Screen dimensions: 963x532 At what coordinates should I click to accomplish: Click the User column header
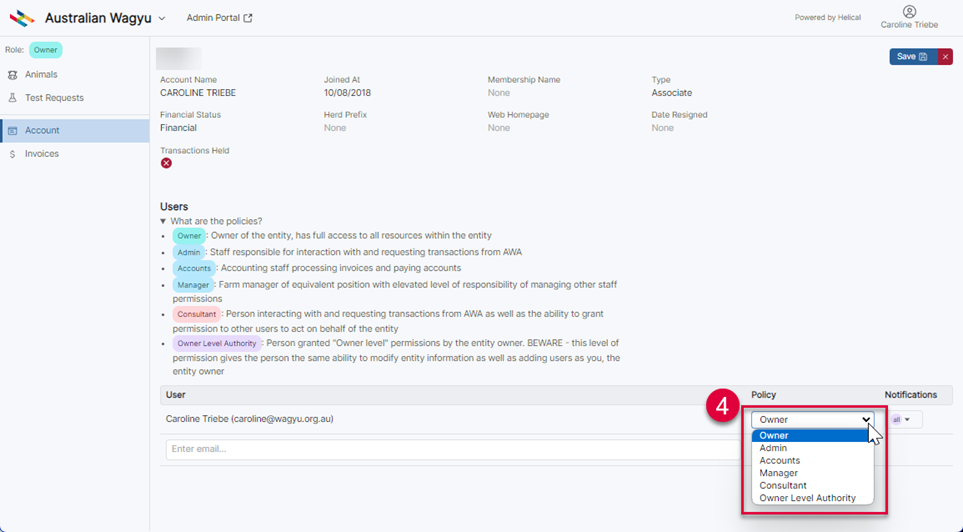click(176, 395)
